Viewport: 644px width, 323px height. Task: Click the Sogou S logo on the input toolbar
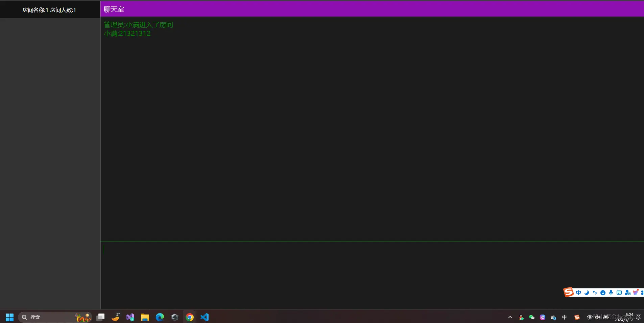[569, 292]
